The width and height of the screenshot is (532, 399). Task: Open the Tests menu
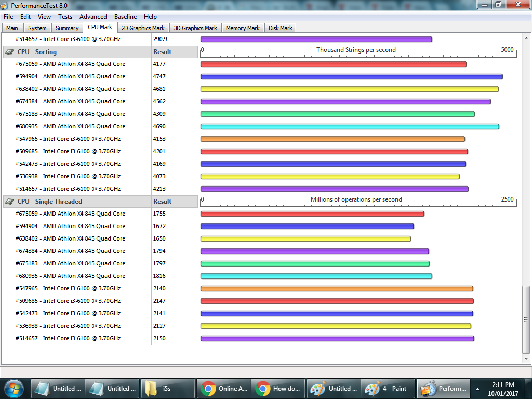point(65,17)
